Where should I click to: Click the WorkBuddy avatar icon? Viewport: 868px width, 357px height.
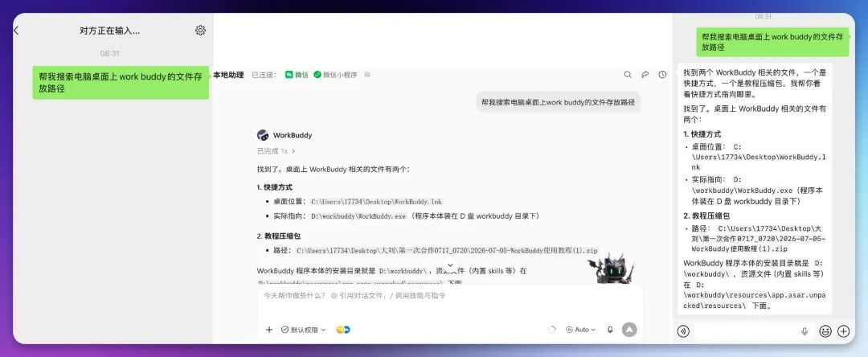[263, 135]
